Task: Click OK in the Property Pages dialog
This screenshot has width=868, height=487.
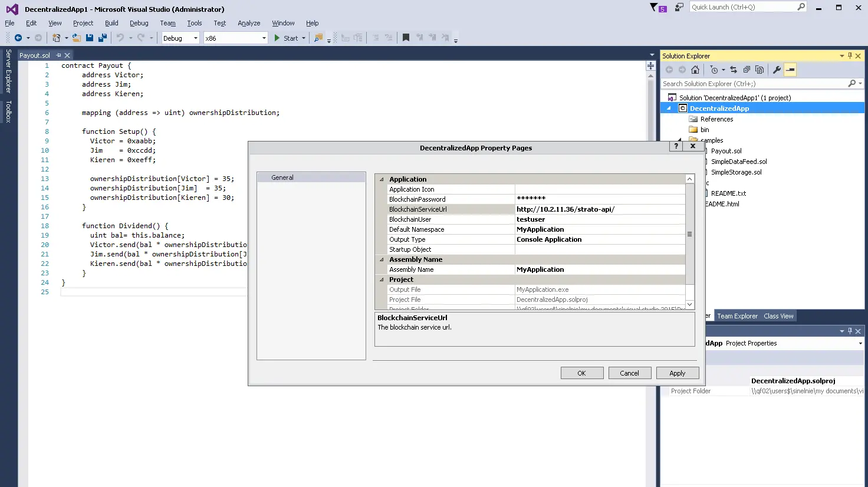Action: coord(582,373)
